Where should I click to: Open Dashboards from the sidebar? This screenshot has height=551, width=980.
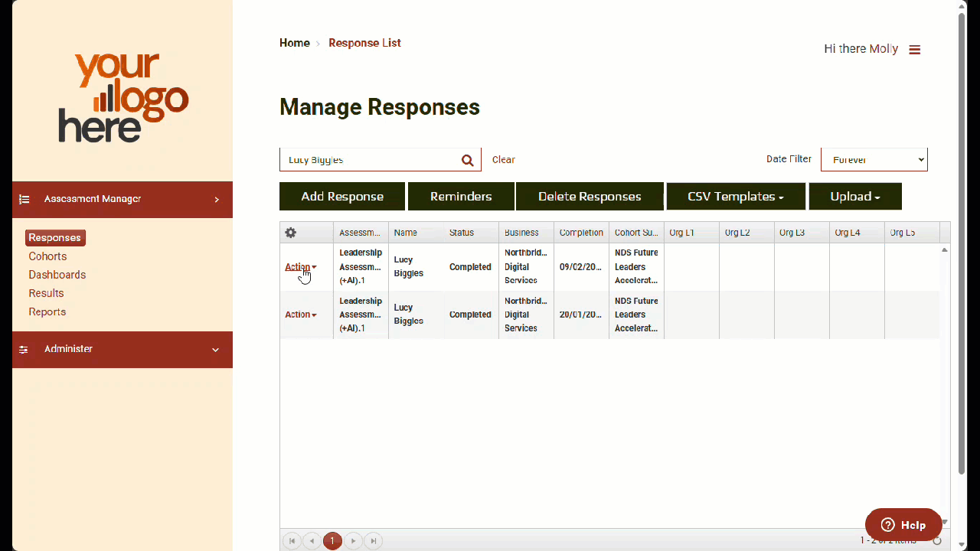click(x=57, y=275)
